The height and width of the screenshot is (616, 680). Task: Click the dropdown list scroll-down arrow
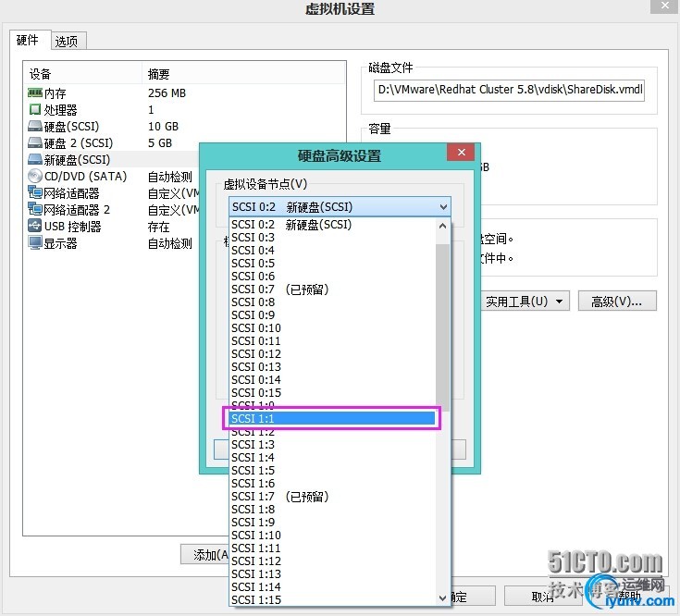point(442,598)
